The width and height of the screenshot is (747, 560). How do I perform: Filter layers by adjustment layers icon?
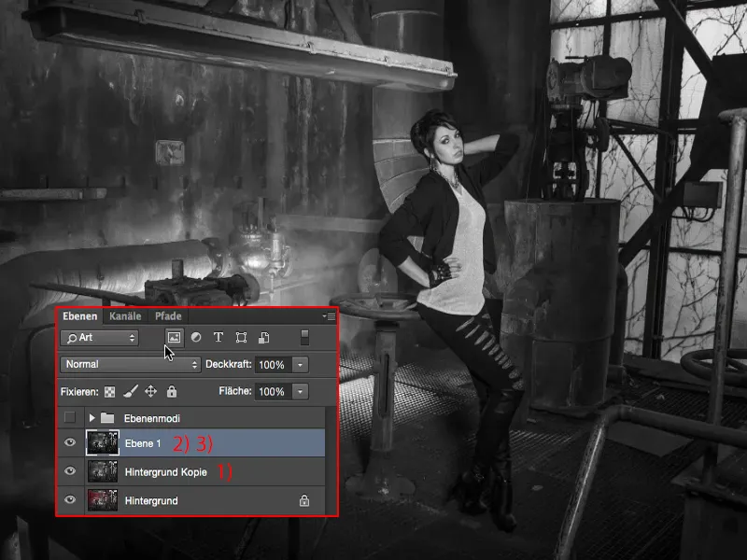(196, 338)
